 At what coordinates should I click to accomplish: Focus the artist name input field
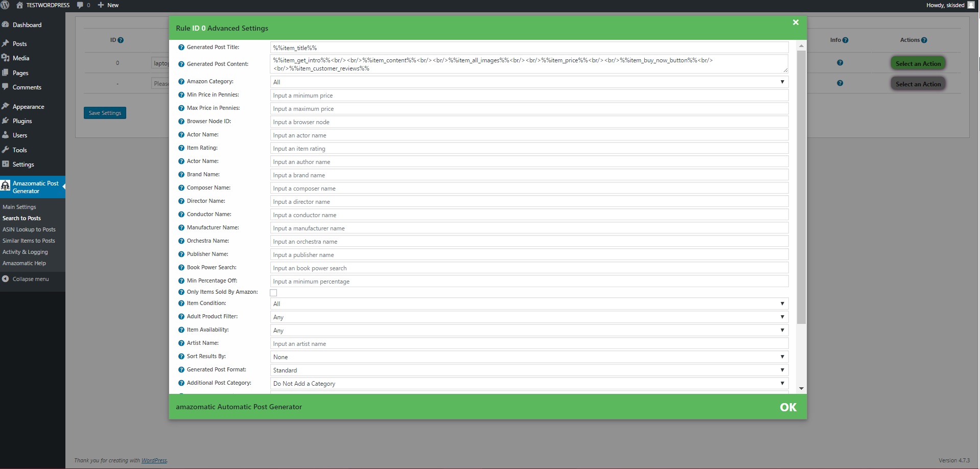point(529,343)
